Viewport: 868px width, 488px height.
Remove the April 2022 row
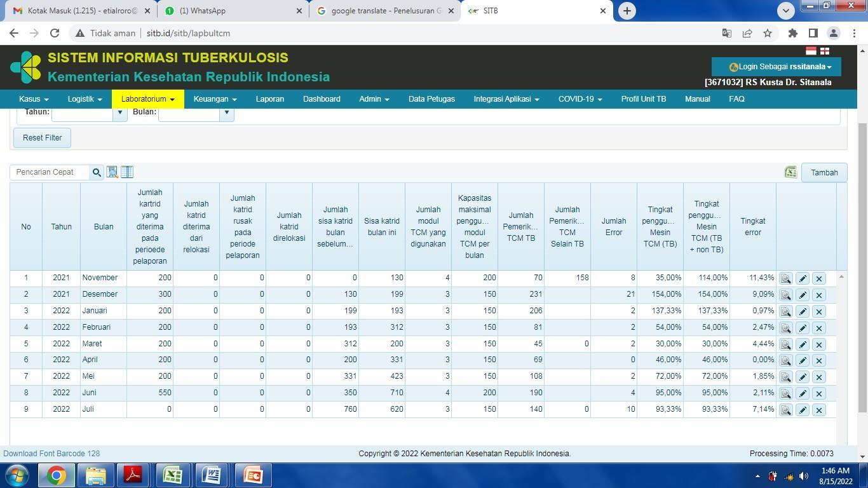click(x=819, y=360)
